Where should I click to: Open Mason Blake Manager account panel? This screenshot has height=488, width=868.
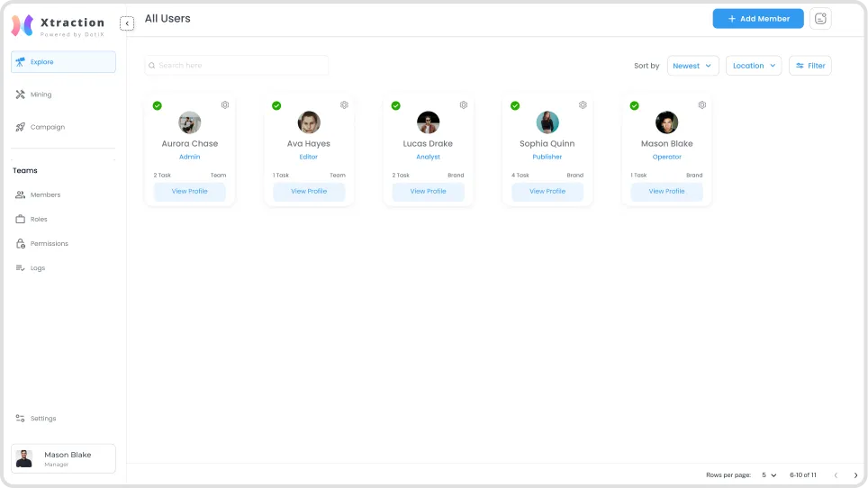[x=64, y=458]
